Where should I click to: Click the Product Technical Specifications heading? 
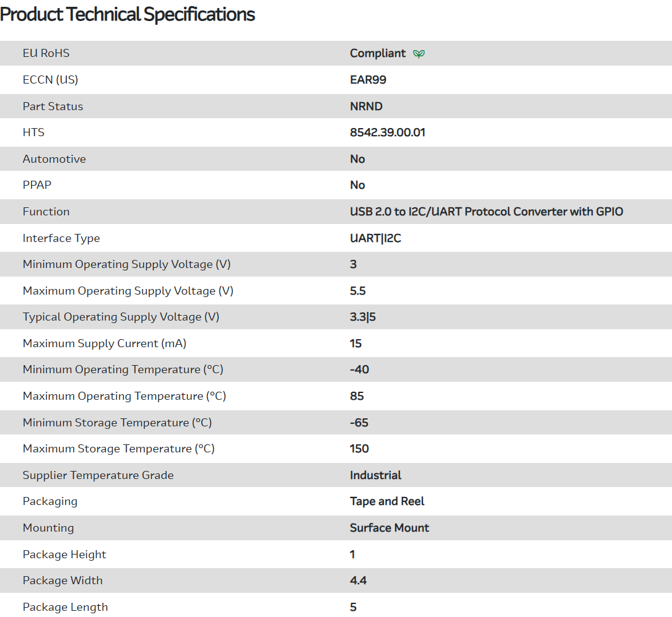[x=128, y=14]
